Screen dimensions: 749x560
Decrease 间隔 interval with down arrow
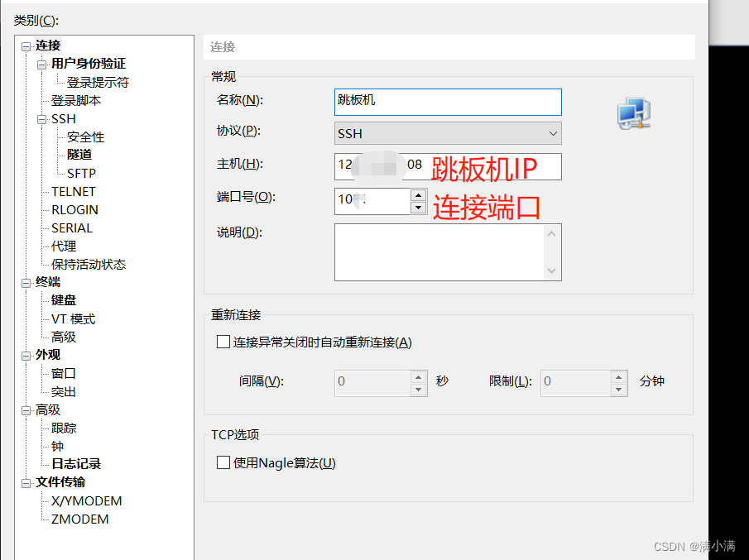[x=419, y=390]
